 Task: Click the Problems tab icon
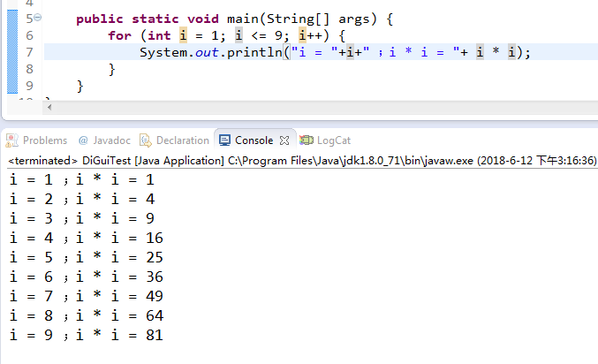(13, 140)
